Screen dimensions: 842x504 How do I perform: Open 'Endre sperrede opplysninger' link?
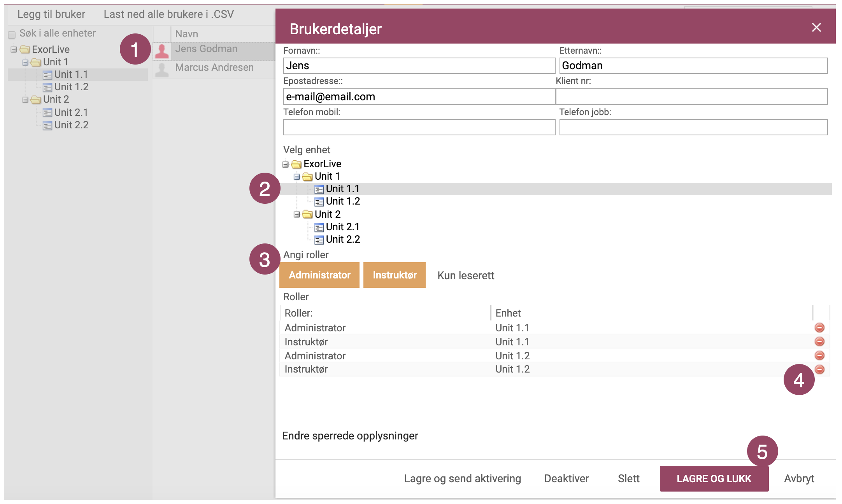350,436
